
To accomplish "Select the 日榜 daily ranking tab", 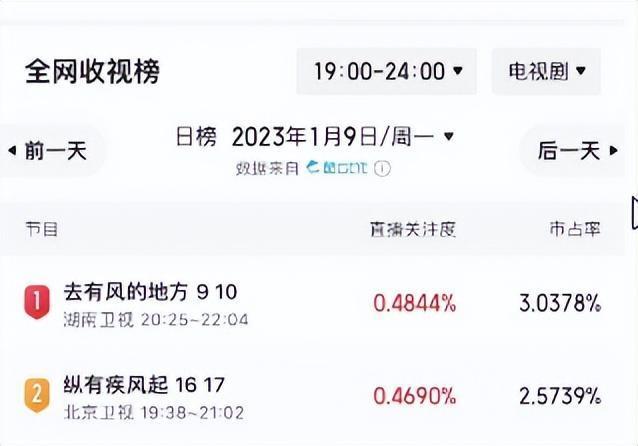I will pos(196,137).
